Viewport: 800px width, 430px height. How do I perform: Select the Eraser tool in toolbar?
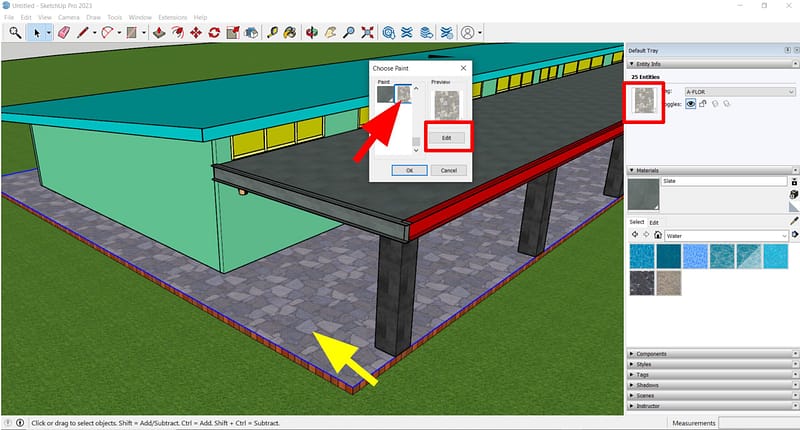click(x=64, y=33)
